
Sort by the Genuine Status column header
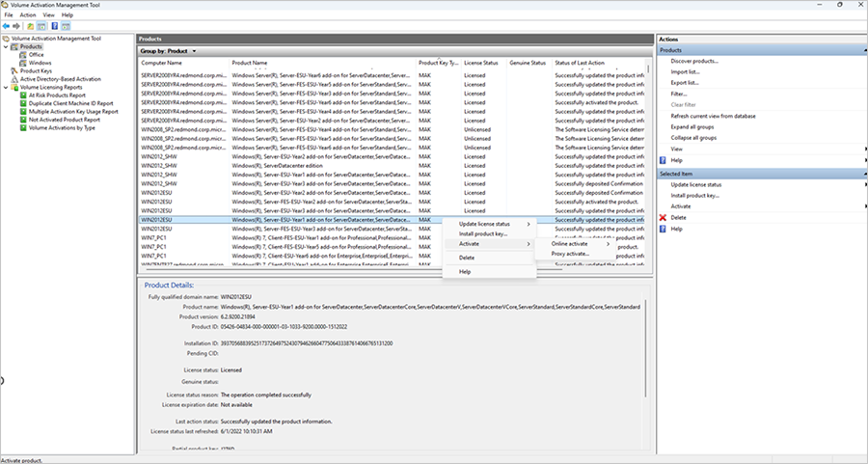[x=529, y=63]
